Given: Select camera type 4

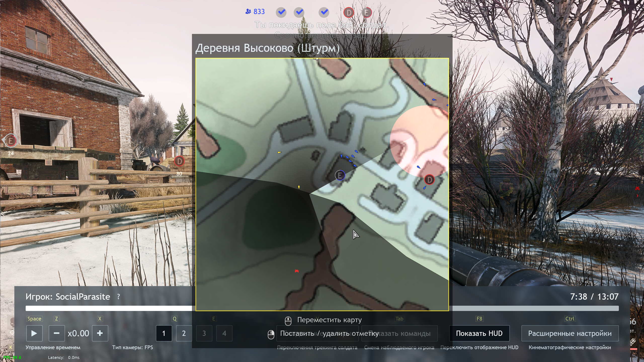Looking at the screenshot, I should coord(224,333).
